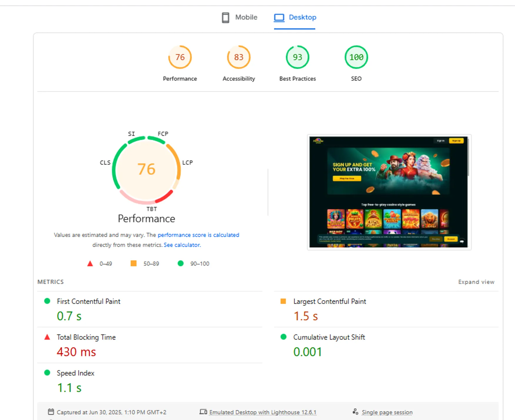
Task: Click the First Contentful Paint metric title
Action: (88, 301)
